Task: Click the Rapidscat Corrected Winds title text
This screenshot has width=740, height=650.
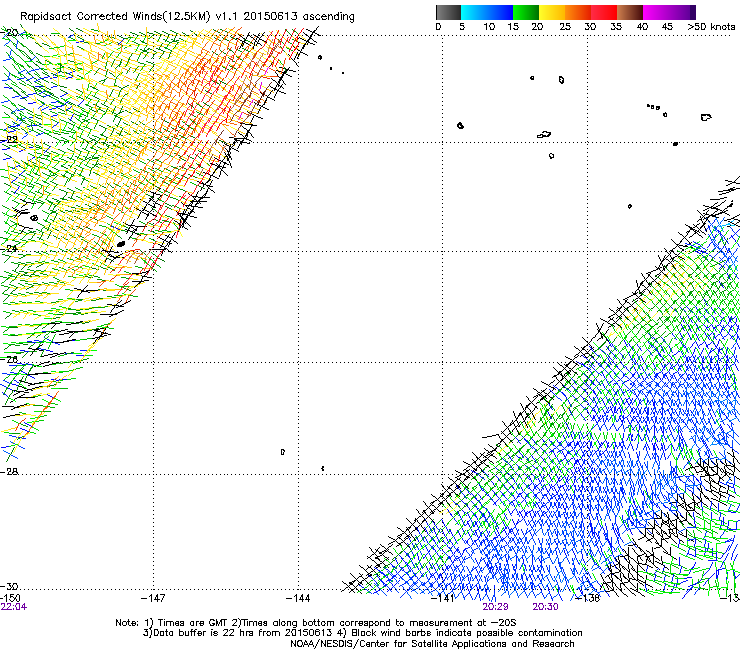Action: (x=187, y=17)
